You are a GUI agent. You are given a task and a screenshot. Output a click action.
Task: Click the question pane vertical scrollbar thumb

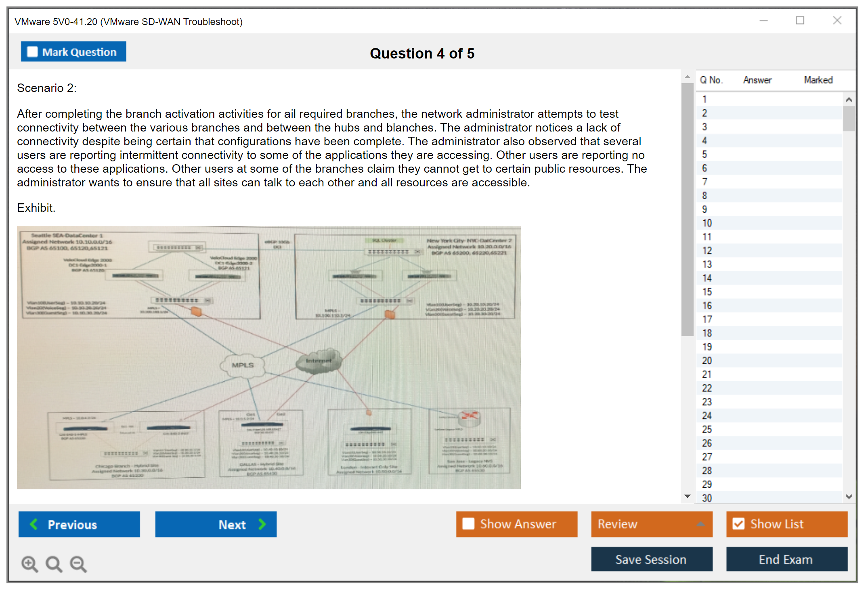(x=687, y=210)
